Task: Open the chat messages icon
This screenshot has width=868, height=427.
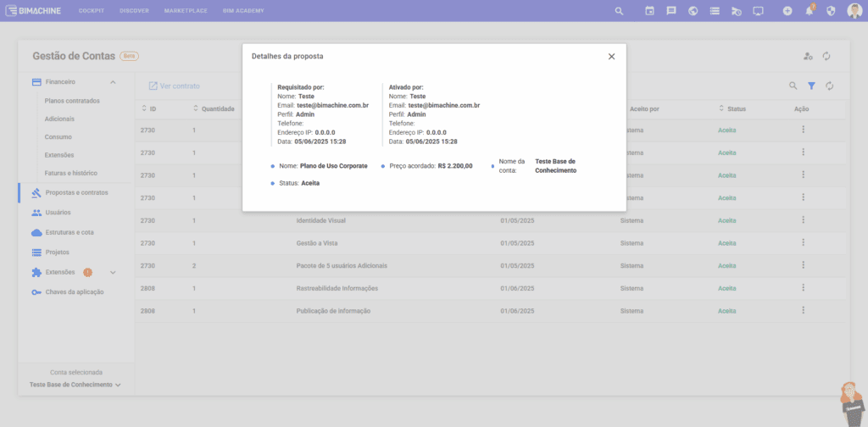Action: [671, 11]
